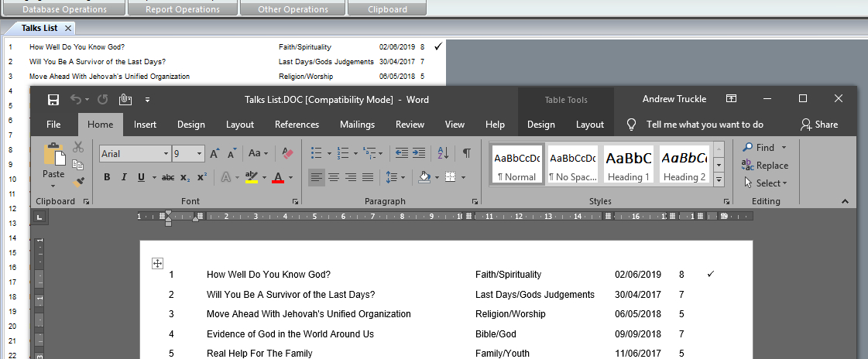Viewport: 868px width, 359px height.
Task: Click the Text Effects outlined A icon
Action: pyautogui.click(x=226, y=177)
